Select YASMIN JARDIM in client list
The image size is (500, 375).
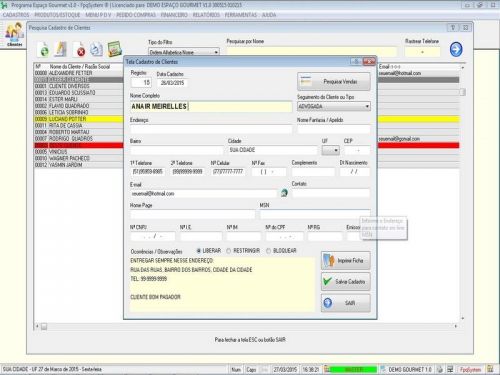pos(79,165)
